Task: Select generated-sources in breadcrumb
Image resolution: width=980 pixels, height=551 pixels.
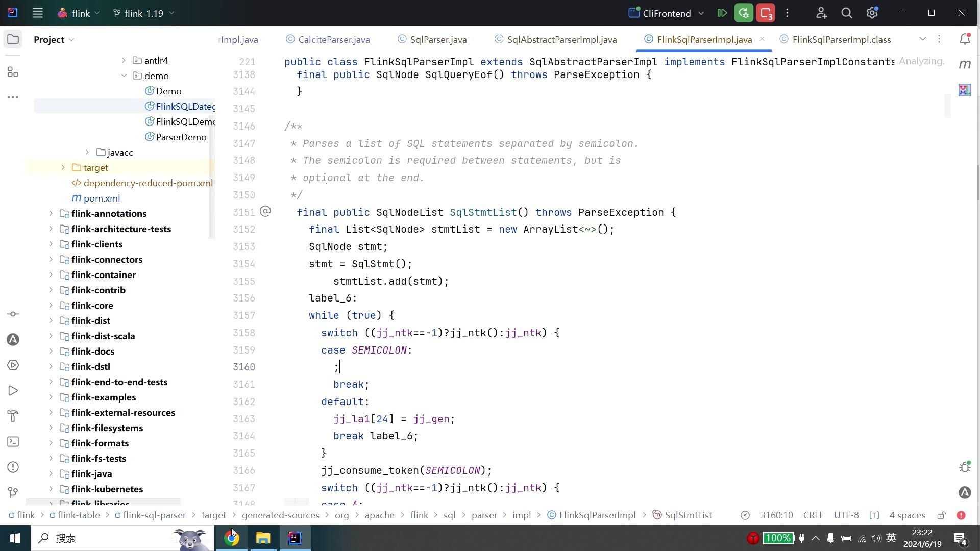Action: pos(281,515)
